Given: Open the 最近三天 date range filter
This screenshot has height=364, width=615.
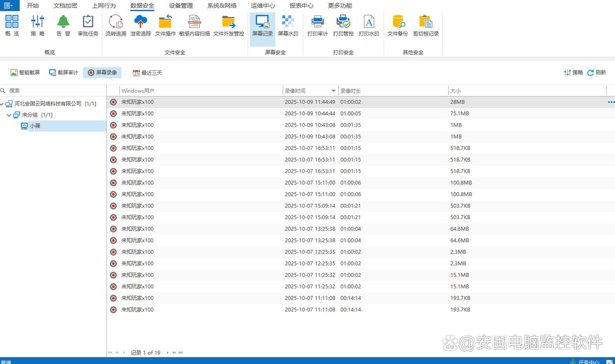Looking at the screenshot, I should pyautogui.click(x=148, y=73).
